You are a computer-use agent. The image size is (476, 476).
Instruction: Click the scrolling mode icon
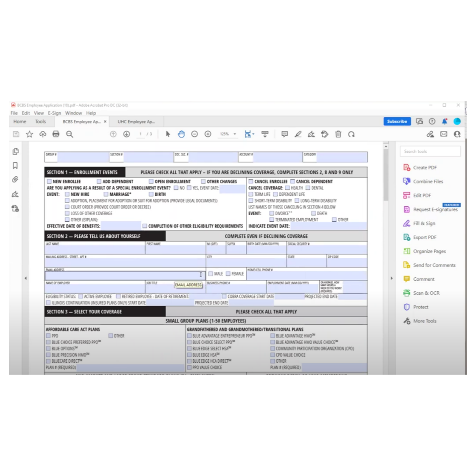click(x=265, y=134)
